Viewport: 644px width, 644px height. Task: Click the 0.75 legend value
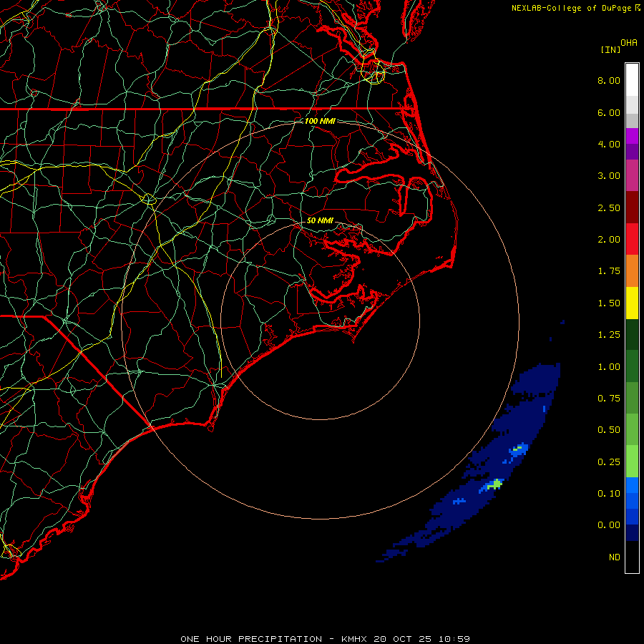(609, 399)
